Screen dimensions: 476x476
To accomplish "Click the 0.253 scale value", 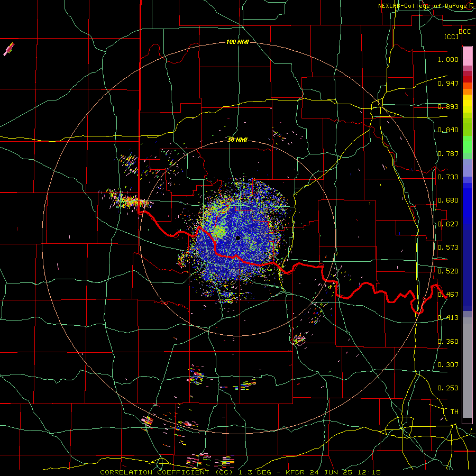I will pyautogui.click(x=448, y=388).
